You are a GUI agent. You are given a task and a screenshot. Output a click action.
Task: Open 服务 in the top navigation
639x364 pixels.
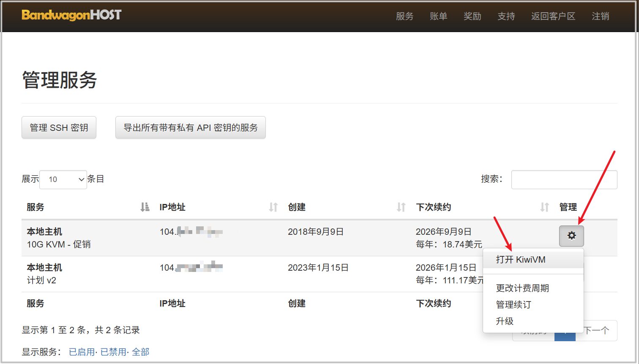404,16
